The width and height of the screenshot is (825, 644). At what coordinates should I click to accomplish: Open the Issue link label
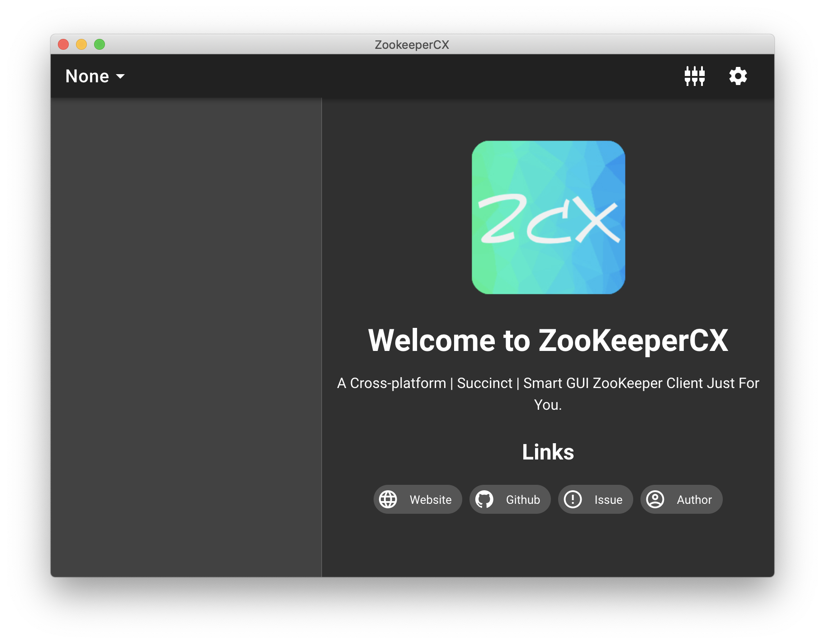pos(608,500)
